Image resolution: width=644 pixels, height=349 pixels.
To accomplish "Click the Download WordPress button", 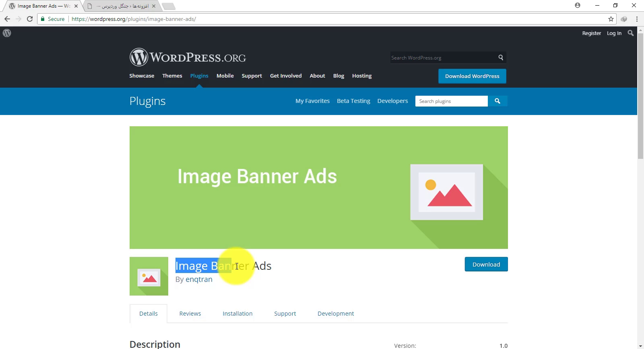I will (472, 76).
